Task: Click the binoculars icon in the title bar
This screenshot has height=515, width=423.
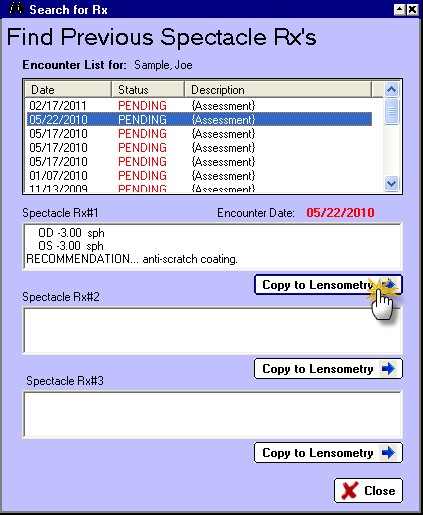Action: point(16,8)
